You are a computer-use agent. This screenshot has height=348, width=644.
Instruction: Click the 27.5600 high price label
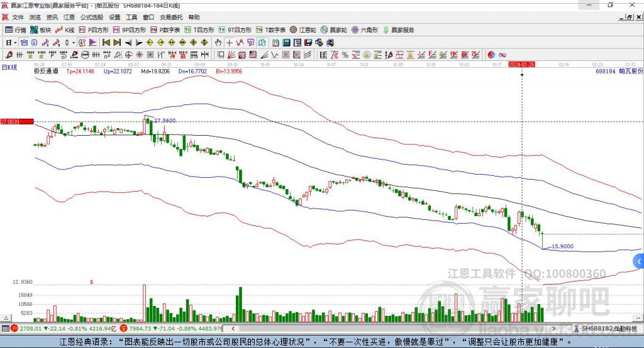(x=165, y=120)
